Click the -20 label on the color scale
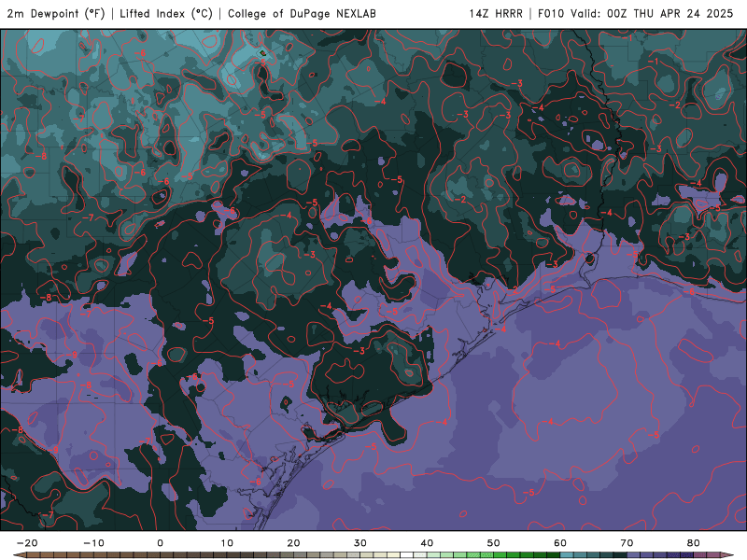This screenshot has width=747, height=560. pos(27,543)
